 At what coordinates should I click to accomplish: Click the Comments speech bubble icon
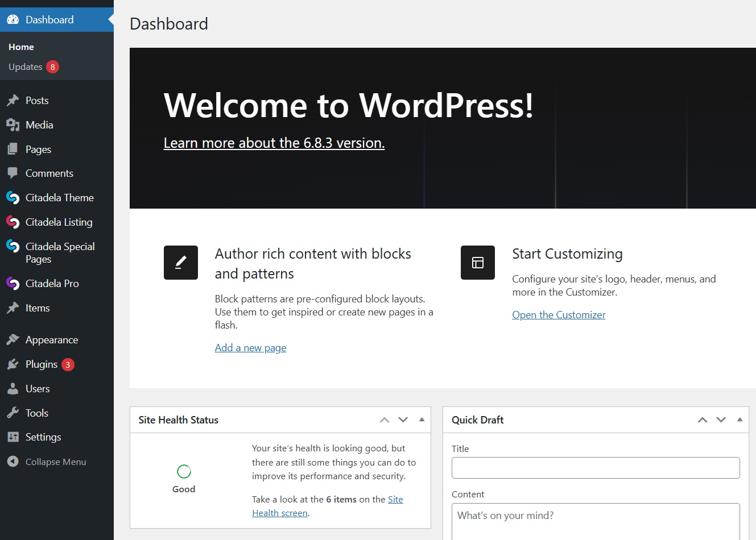pyautogui.click(x=13, y=173)
